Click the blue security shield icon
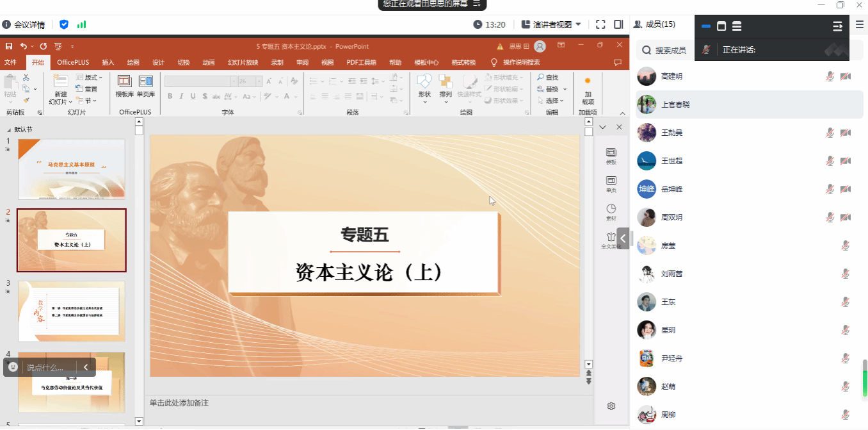The image size is (868, 430). click(64, 24)
